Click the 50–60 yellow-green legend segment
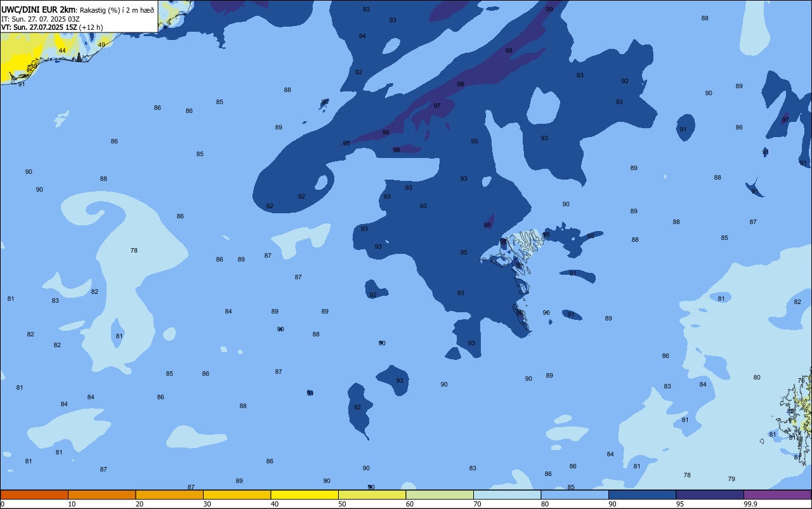This screenshot has height=509, width=812. pyautogui.click(x=372, y=494)
